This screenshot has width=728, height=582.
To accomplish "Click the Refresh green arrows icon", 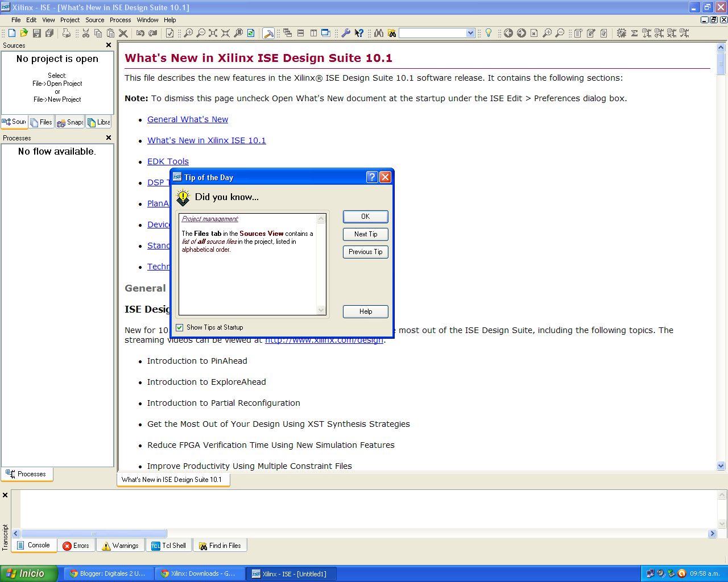I will coord(251,33).
